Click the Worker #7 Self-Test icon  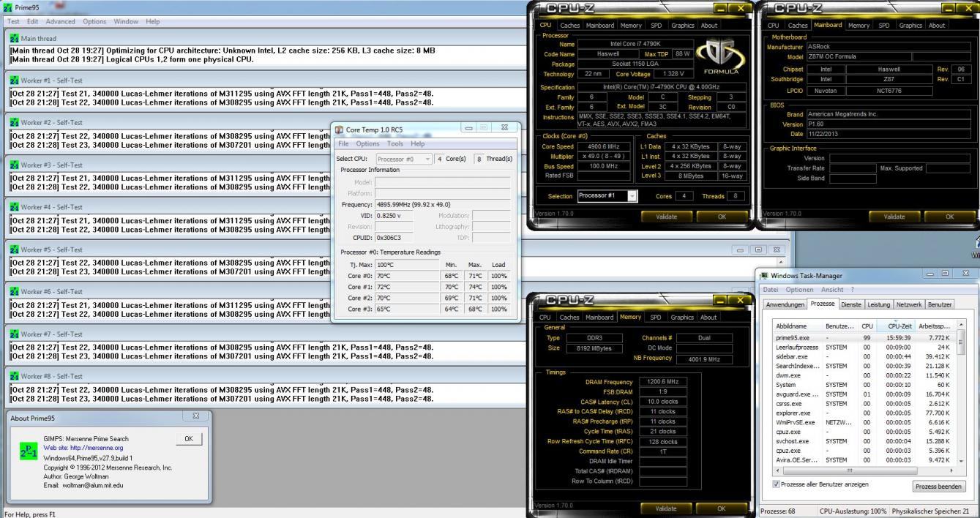[x=15, y=334]
